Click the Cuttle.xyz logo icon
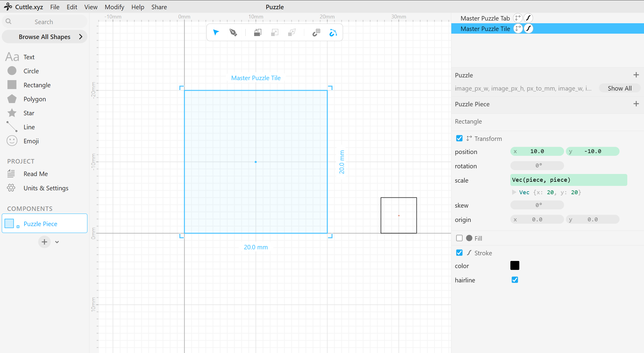Screen dimensions: 644x353 coord(8,7)
